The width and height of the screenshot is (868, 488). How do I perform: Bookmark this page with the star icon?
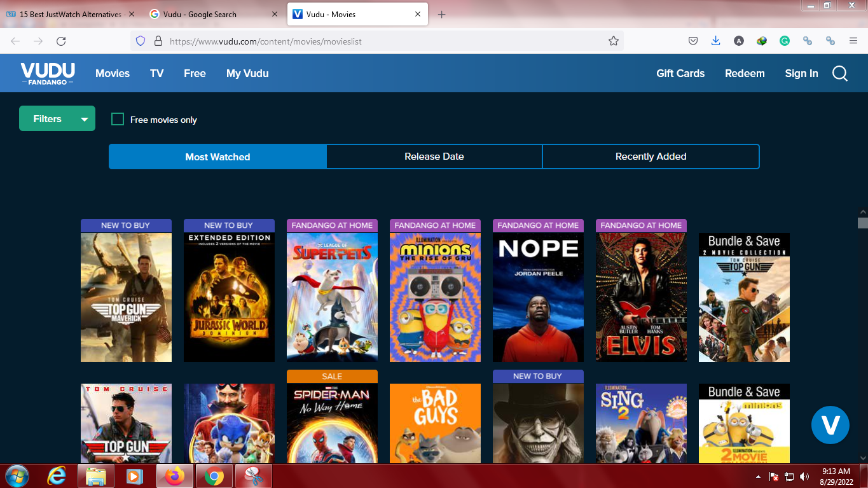pyautogui.click(x=613, y=41)
